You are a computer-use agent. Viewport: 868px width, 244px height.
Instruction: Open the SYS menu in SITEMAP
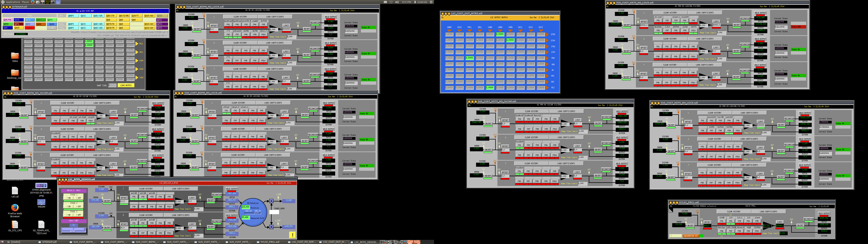click(52, 20)
